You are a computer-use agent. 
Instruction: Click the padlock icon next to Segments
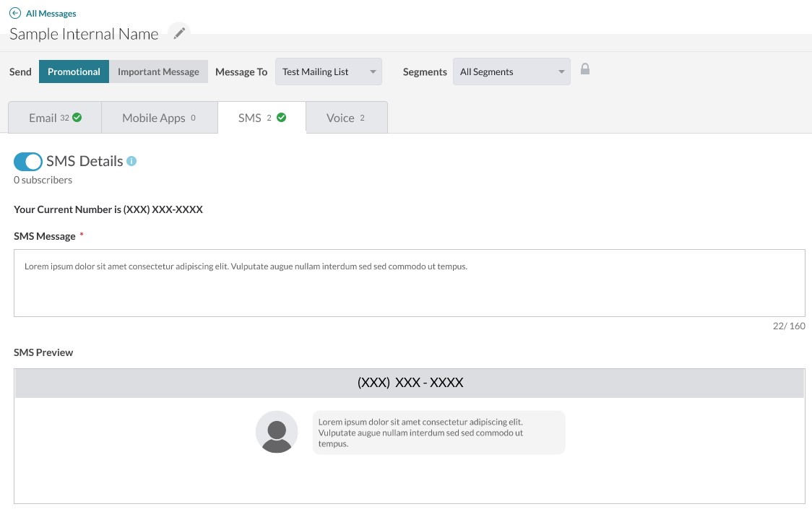point(584,69)
